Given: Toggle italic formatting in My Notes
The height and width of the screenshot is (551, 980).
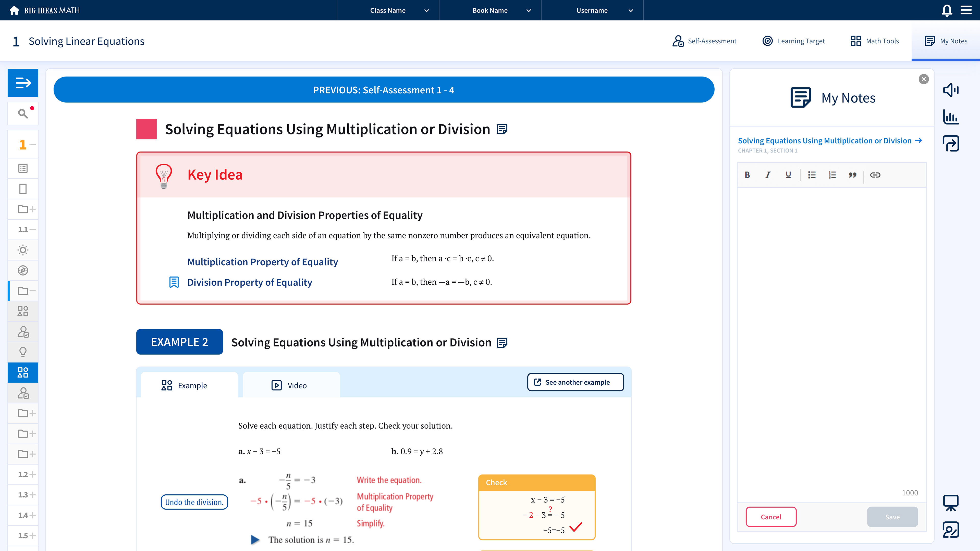Looking at the screenshot, I should (x=768, y=175).
